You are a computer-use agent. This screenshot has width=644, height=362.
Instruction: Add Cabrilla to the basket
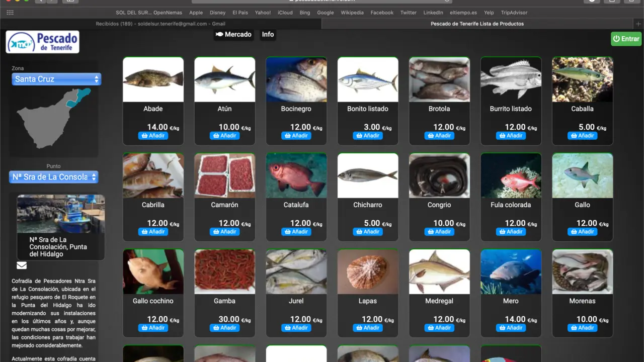click(153, 232)
